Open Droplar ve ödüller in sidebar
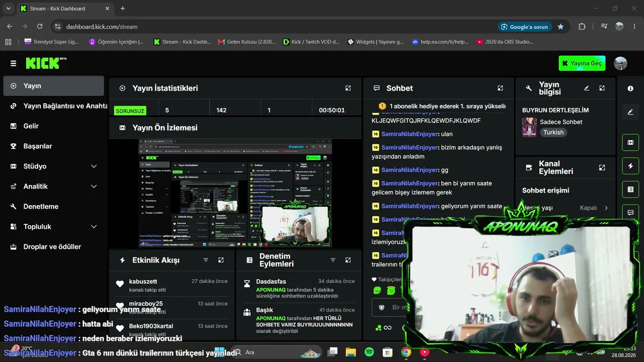The width and height of the screenshot is (644, 362). coord(53,247)
